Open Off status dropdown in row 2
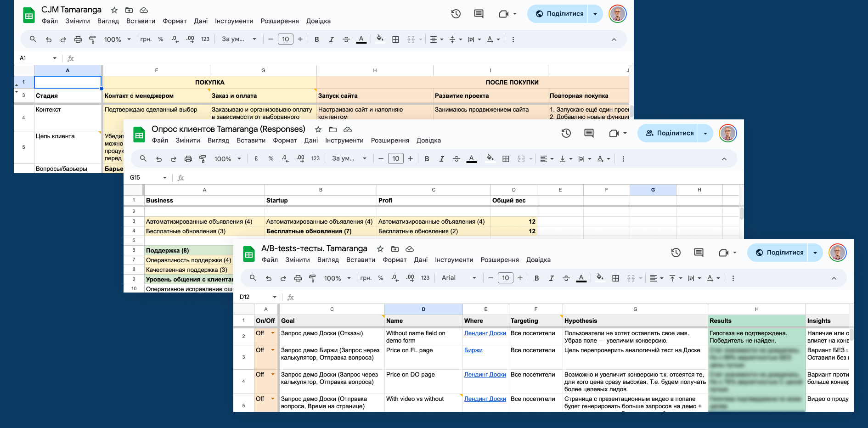The width and height of the screenshot is (868, 428). pyautogui.click(x=272, y=333)
